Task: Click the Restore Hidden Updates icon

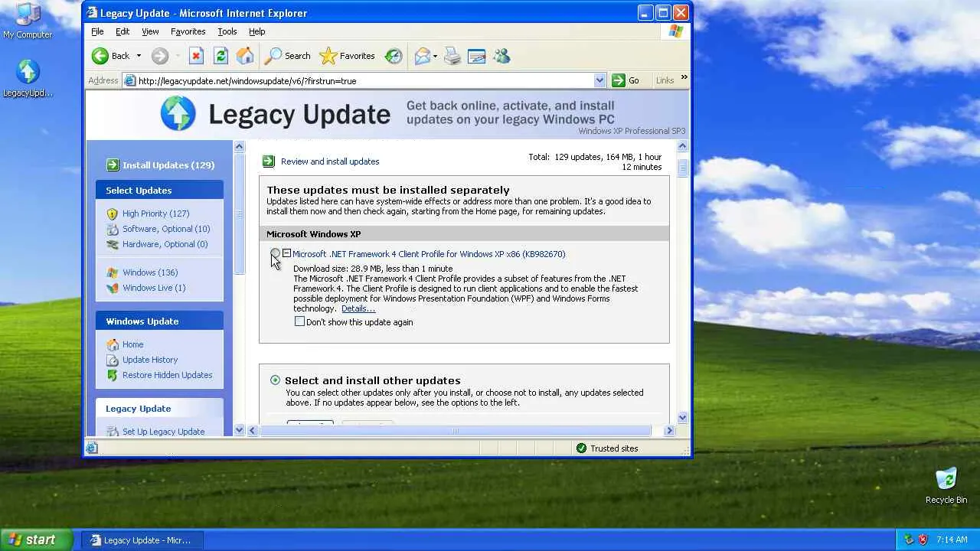Action: pyautogui.click(x=113, y=375)
